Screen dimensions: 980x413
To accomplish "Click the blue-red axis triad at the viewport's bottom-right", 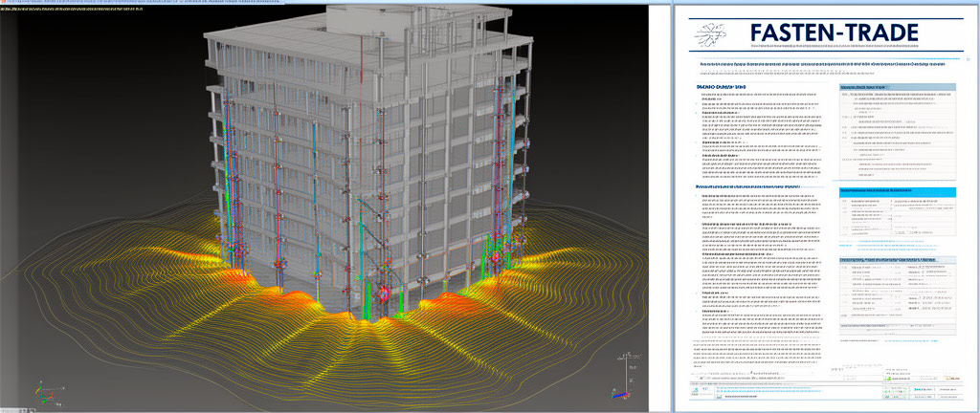I will click(621, 394).
